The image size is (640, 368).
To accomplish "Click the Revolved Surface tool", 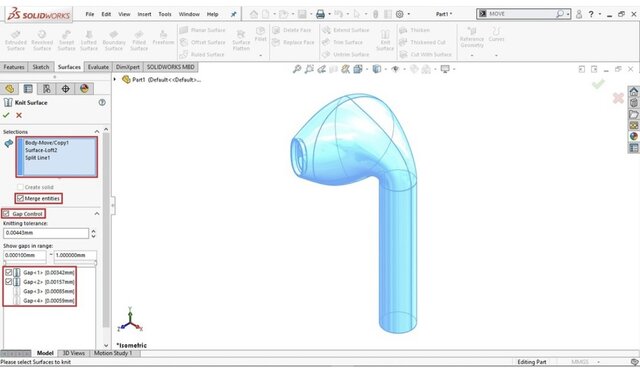I will tap(42, 40).
